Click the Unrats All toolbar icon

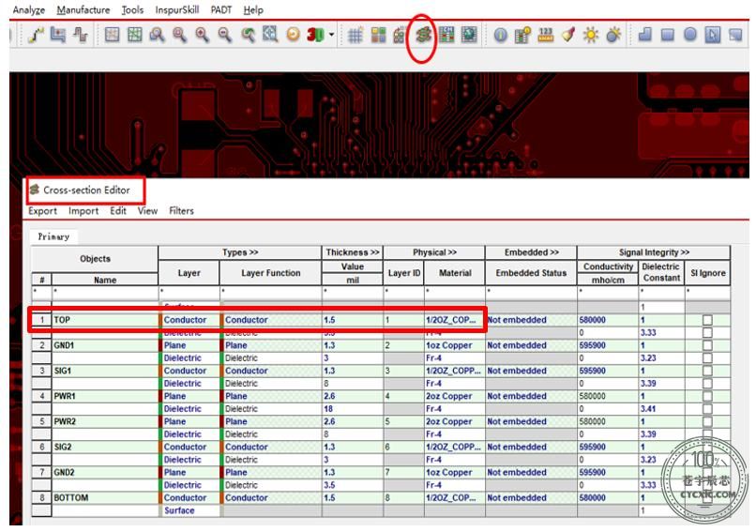pyautogui.click(x=112, y=36)
